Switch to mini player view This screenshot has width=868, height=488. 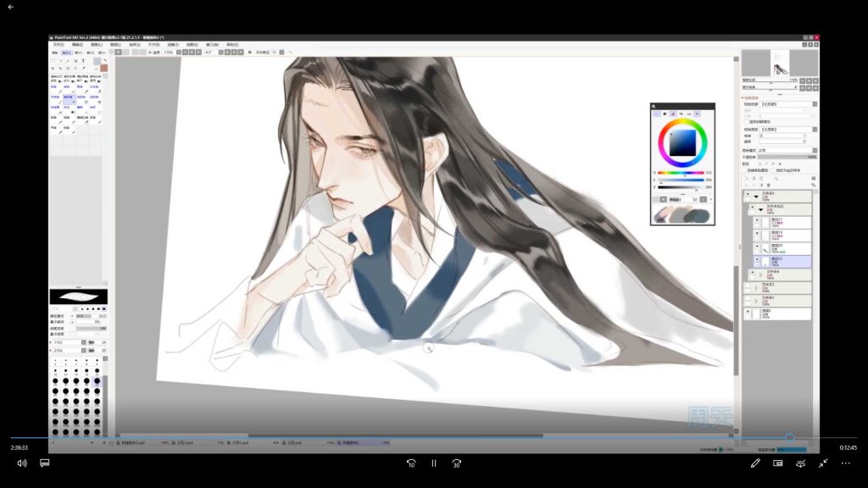[778, 463]
